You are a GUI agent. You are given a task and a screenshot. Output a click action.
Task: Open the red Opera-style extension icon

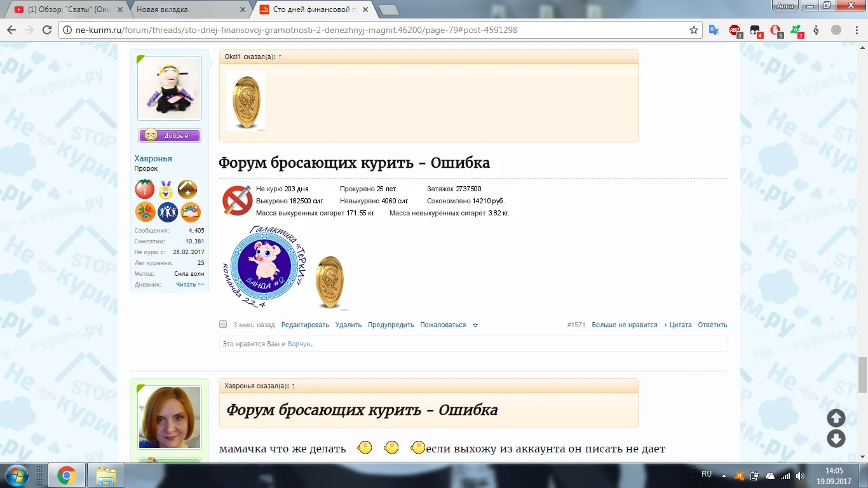(x=776, y=30)
